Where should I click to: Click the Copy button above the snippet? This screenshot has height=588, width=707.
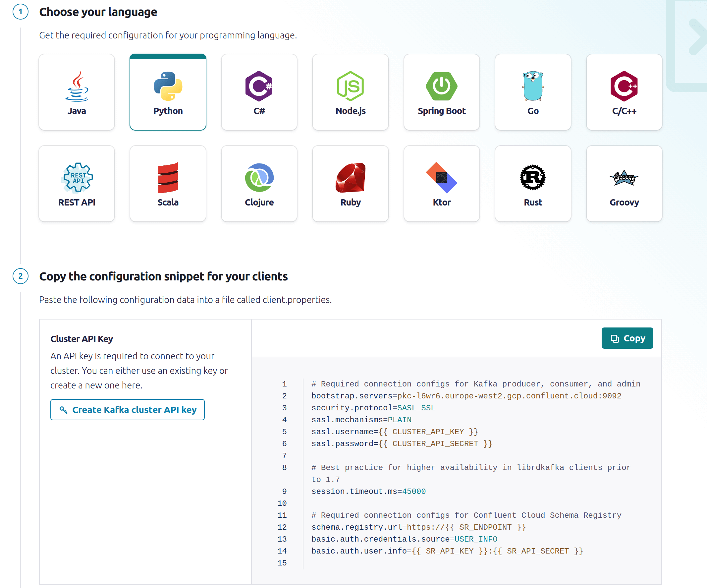[x=627, y=338]
